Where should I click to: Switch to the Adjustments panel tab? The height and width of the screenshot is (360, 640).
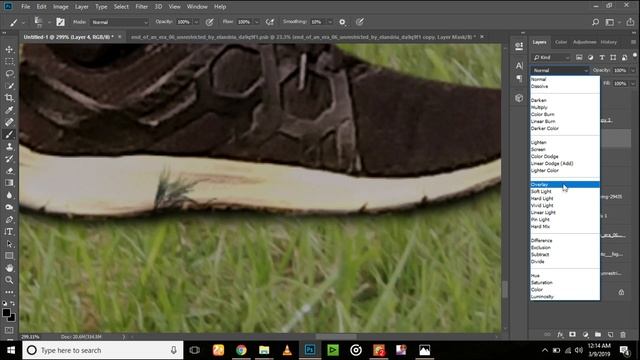point(584,42)
